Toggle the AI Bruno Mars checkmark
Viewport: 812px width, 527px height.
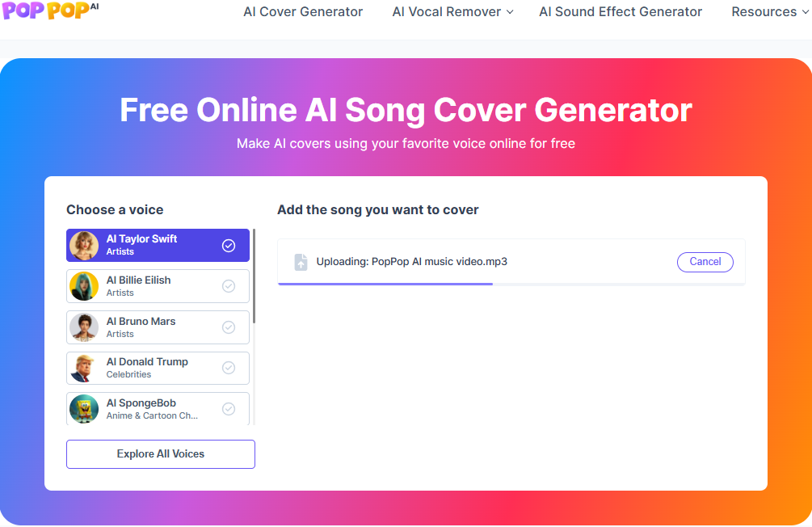[229, 327]
